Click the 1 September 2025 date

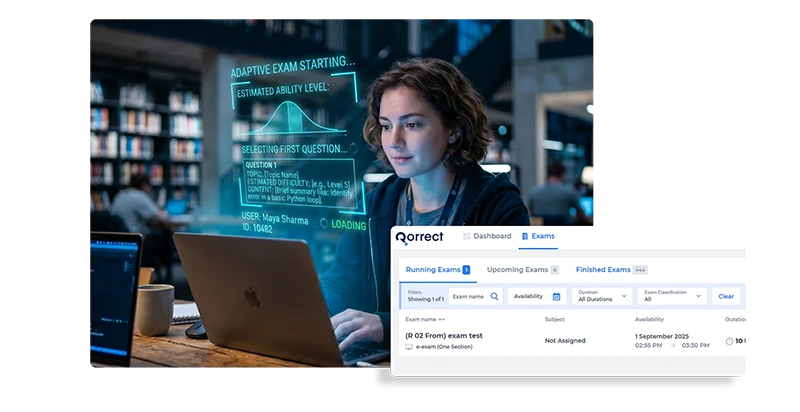point(662,337)
